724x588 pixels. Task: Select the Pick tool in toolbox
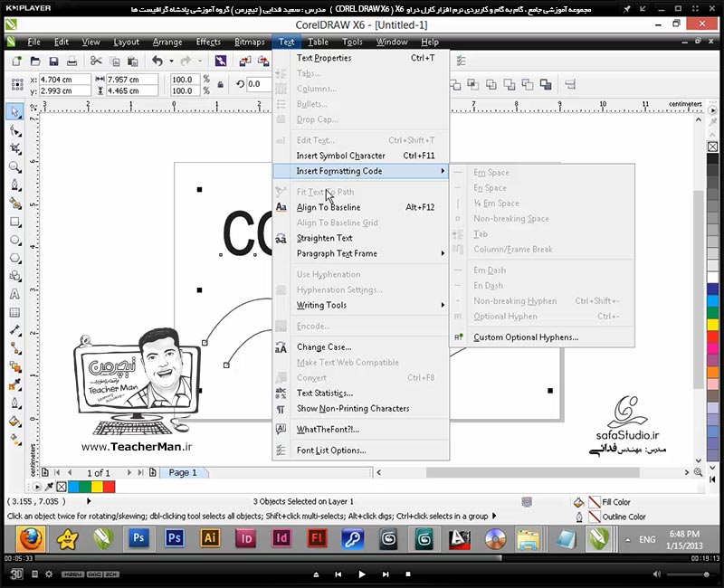tap(14, 111)
